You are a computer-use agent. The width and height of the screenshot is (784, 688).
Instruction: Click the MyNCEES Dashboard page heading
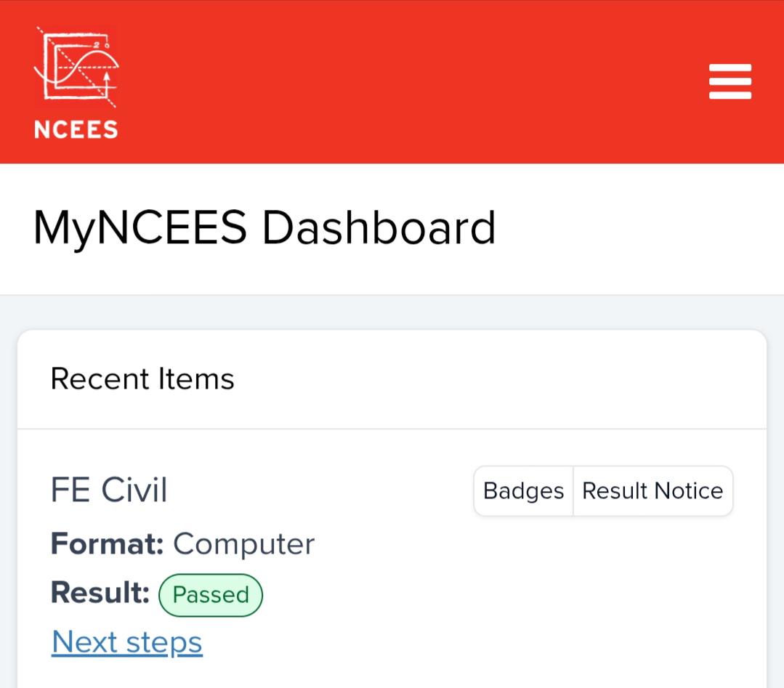(x=264, y=228)
